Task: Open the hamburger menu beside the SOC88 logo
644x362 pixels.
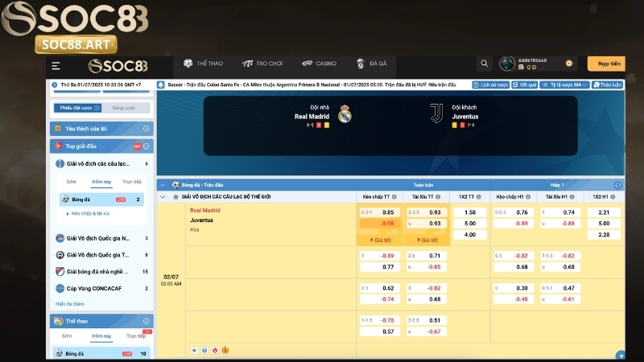Action: point(56,66)
